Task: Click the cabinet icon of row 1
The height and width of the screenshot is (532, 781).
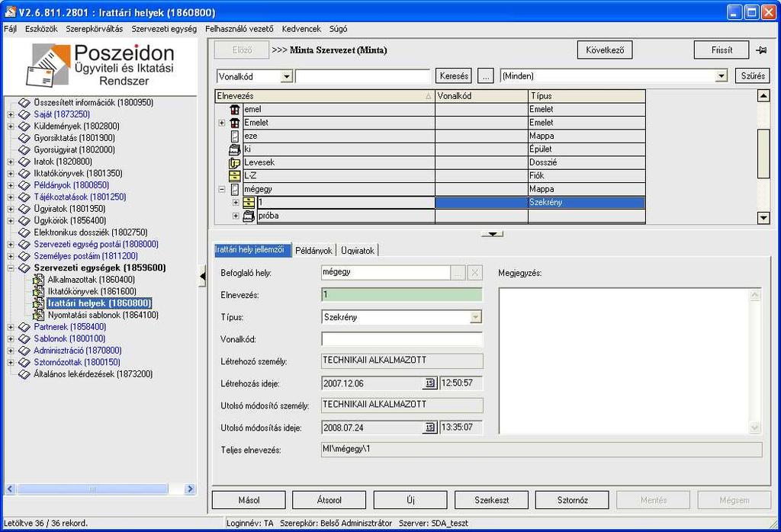Action: coord(249,203)
